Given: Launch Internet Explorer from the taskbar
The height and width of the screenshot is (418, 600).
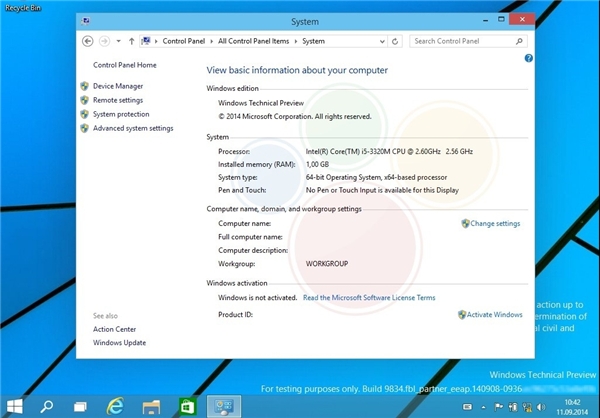Looking at the screenshot, I should [115, 406].
